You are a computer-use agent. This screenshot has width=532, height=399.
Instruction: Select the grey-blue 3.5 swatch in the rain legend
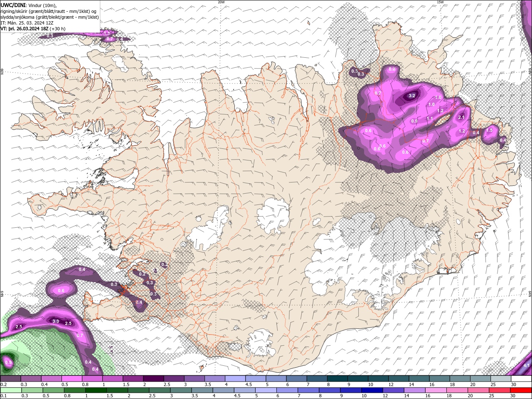(x=202, y=390)
